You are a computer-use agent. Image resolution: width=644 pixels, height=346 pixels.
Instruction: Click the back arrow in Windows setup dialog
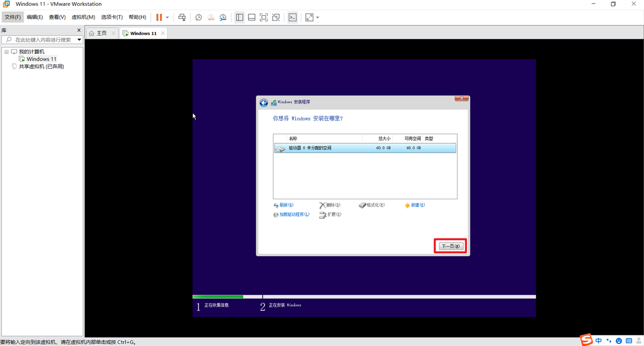(264, 103)
